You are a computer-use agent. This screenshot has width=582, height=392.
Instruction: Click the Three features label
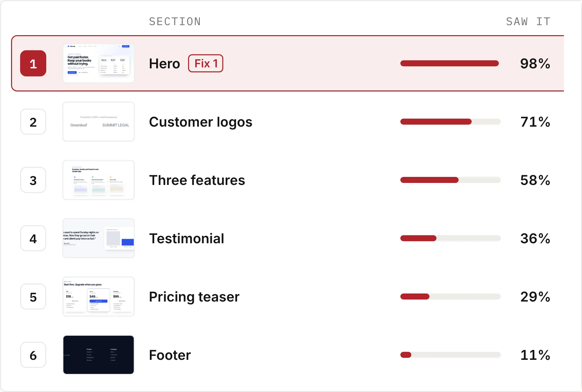click(197, 180)
